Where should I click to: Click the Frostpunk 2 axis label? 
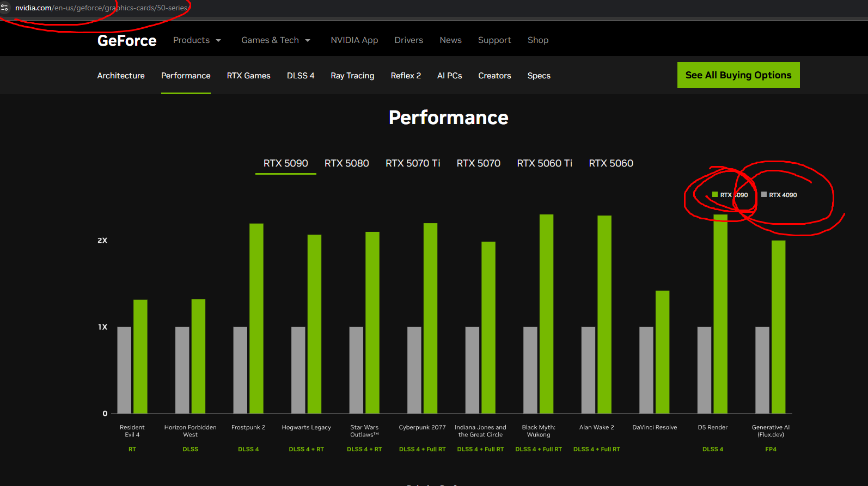(248, 427)
